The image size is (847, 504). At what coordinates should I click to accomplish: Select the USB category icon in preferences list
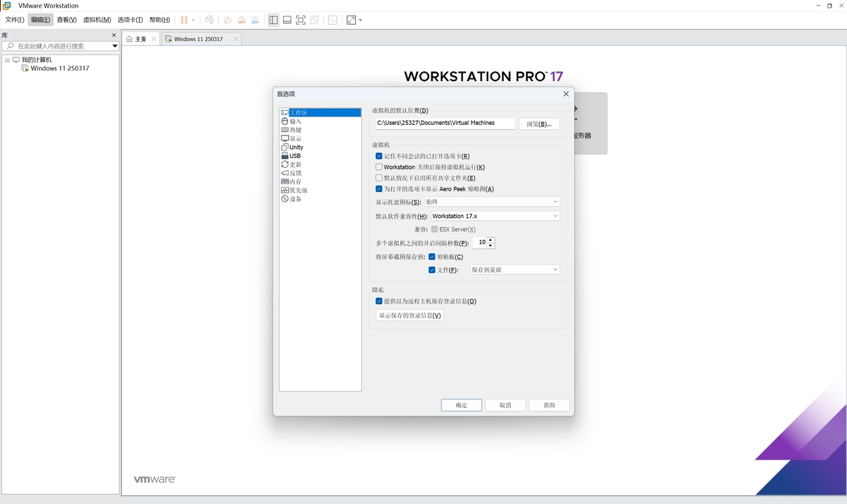(284, 156)
